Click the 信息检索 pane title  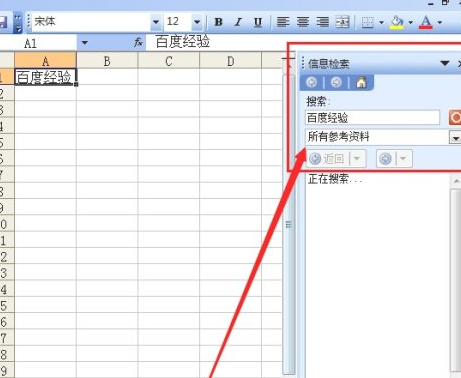329,63
